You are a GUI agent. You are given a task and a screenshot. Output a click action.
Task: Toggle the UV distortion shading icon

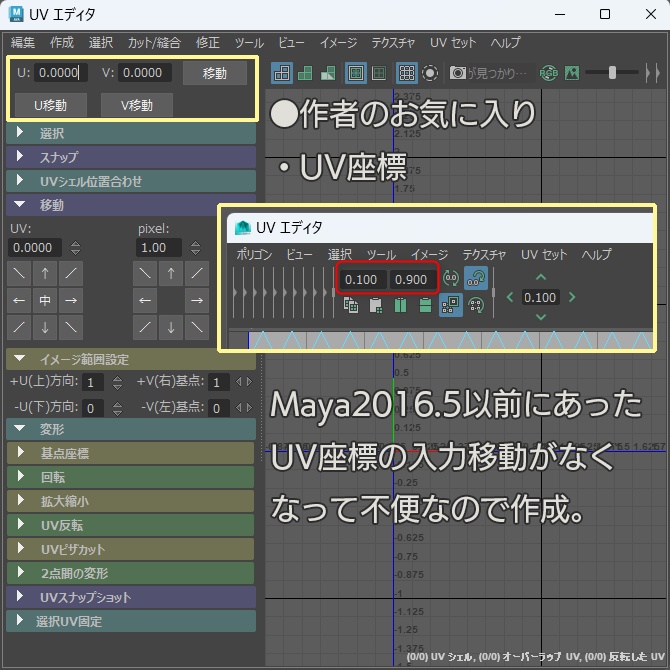[328, 73]
